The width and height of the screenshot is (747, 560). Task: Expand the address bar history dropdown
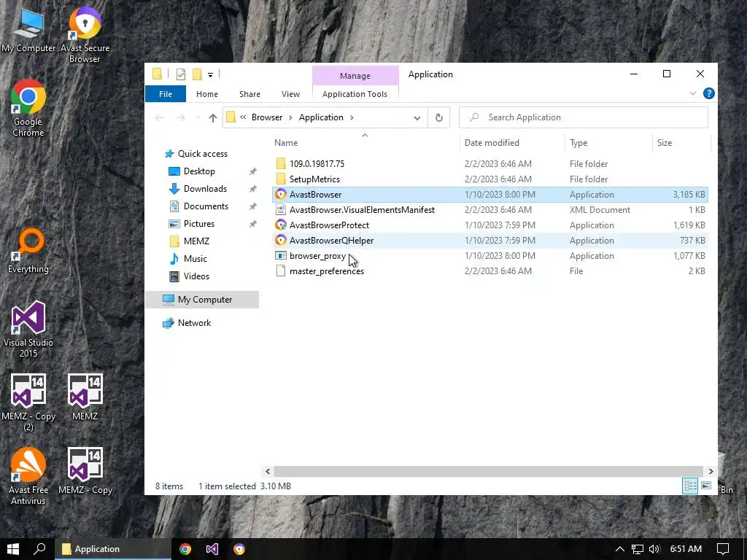click(417, 117)
